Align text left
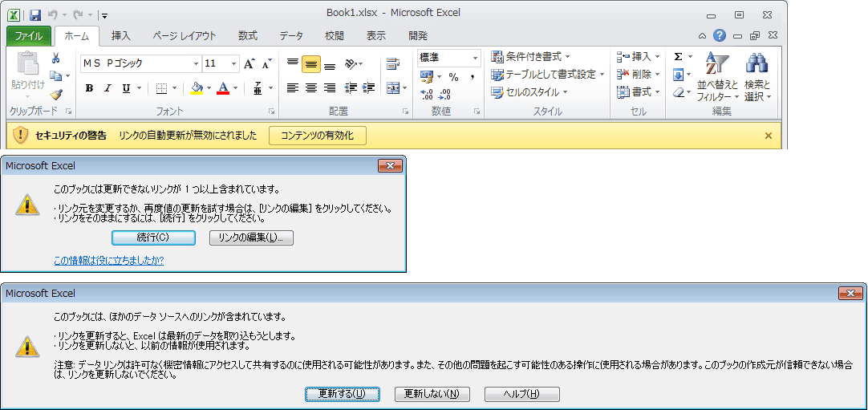 pyautogui.click(x=293, y=88)
